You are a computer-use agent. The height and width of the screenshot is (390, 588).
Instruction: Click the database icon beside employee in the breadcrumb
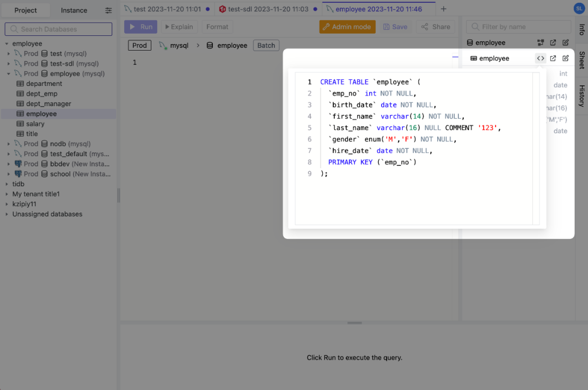pos(210,45)
